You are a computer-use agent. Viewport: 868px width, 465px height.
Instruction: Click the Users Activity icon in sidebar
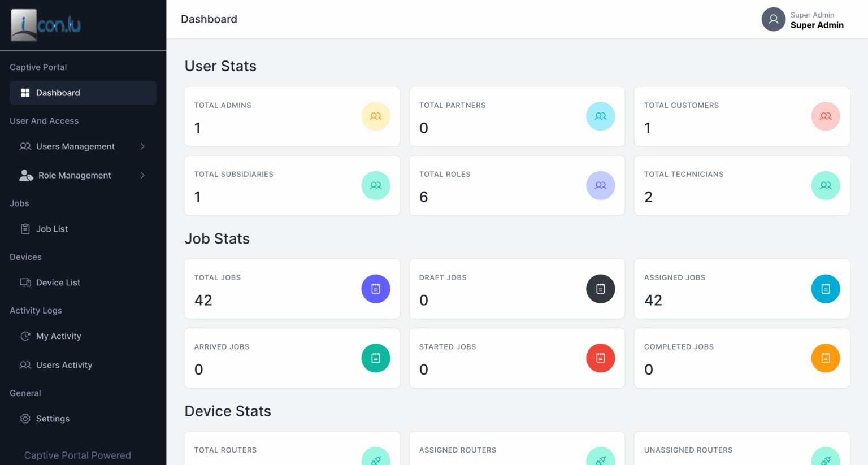pyautogui.click(x=25, y=365)
